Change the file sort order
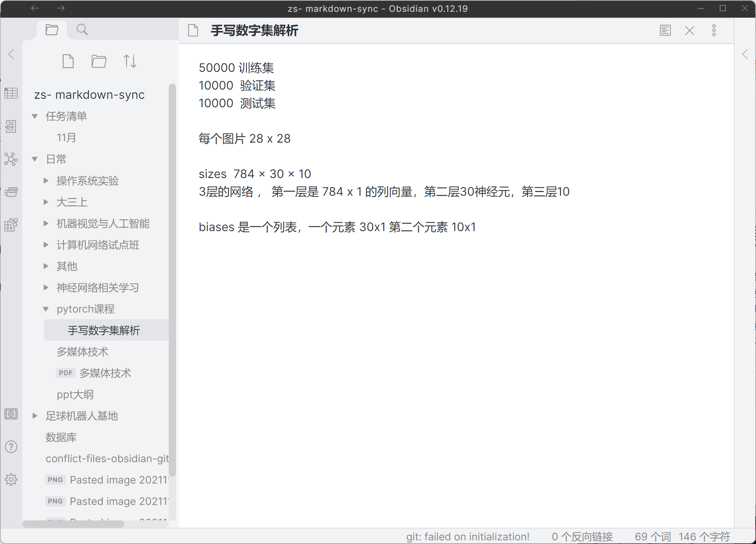The image size is (756, 544). pos(130,61)
